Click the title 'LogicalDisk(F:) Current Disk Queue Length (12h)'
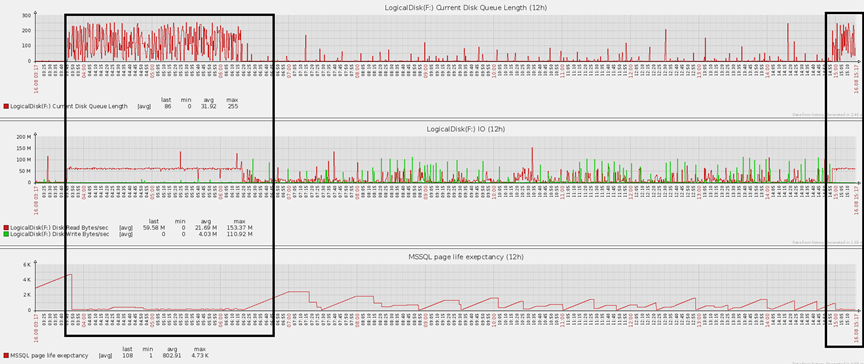The image size is (866, 364). [x=466, y=7]
